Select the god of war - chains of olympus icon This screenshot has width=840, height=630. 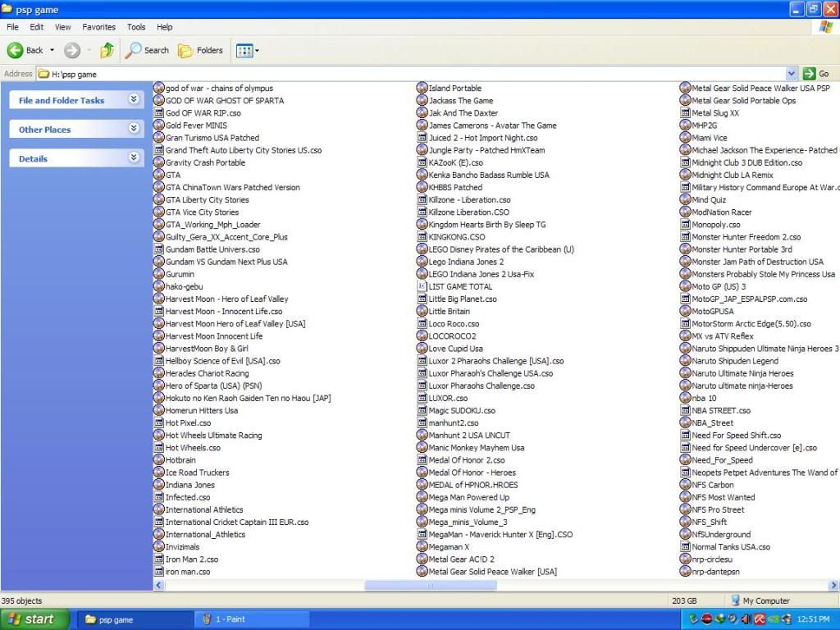[x=158, y=88]
